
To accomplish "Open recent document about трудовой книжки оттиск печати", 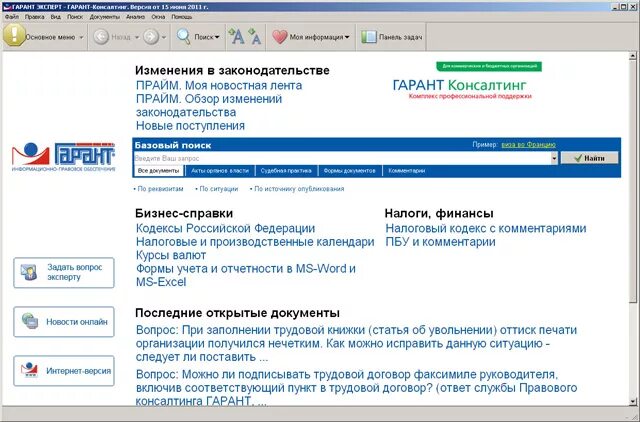I will [x=356, y=344].
